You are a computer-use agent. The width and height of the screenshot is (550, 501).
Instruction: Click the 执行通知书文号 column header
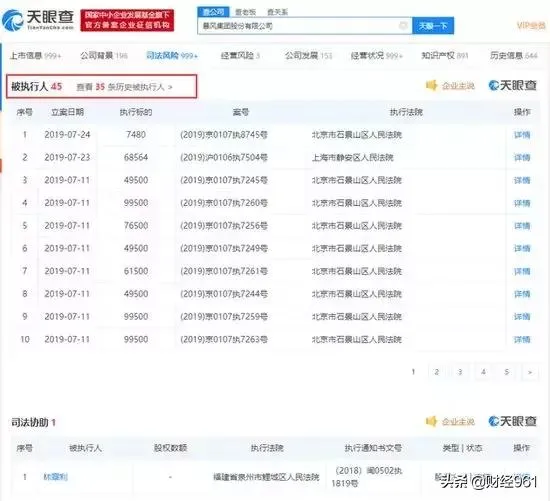pos(373,448)
